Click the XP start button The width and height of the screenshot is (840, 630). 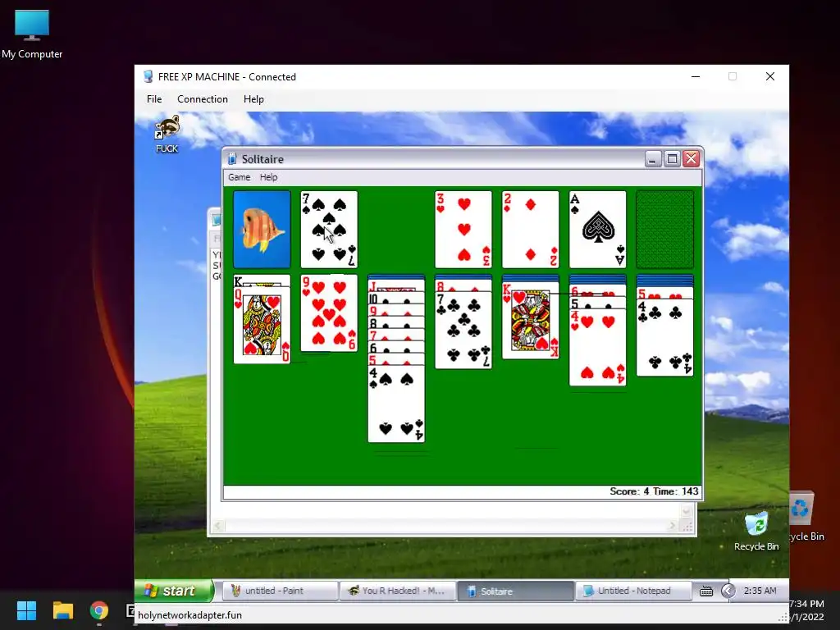174,591
